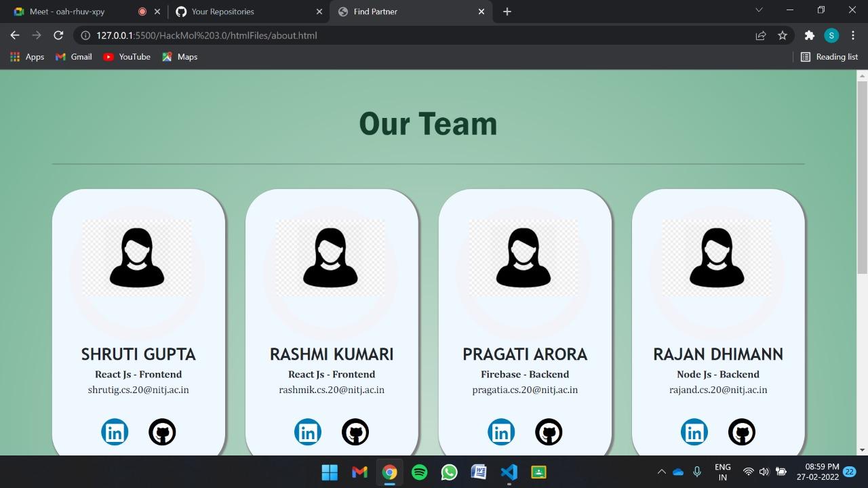Viewport: 868px width, 488px height.
Task: Open the volume speaker tray icon
Action: click(x=764, y=472)
